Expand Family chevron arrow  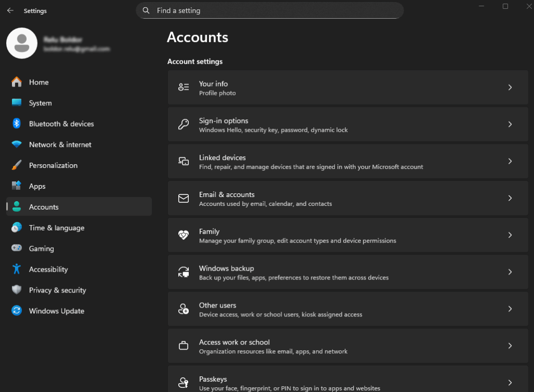tap(510, 235)
